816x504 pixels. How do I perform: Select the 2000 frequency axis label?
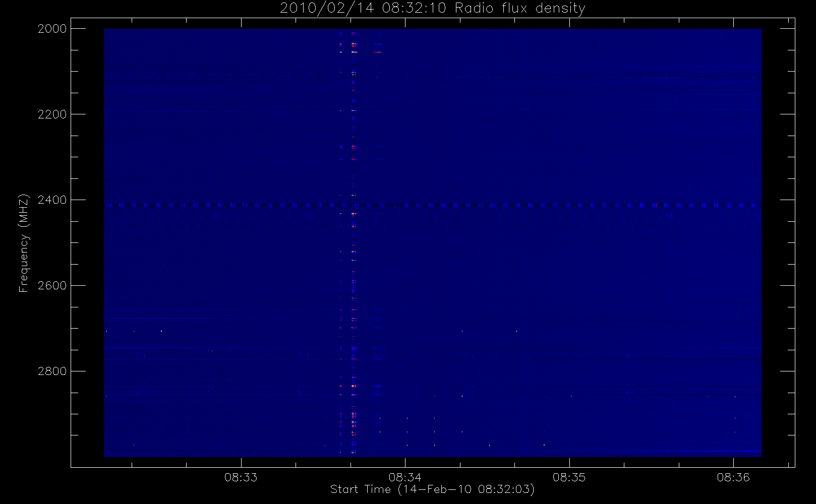(x=52, y=29)
